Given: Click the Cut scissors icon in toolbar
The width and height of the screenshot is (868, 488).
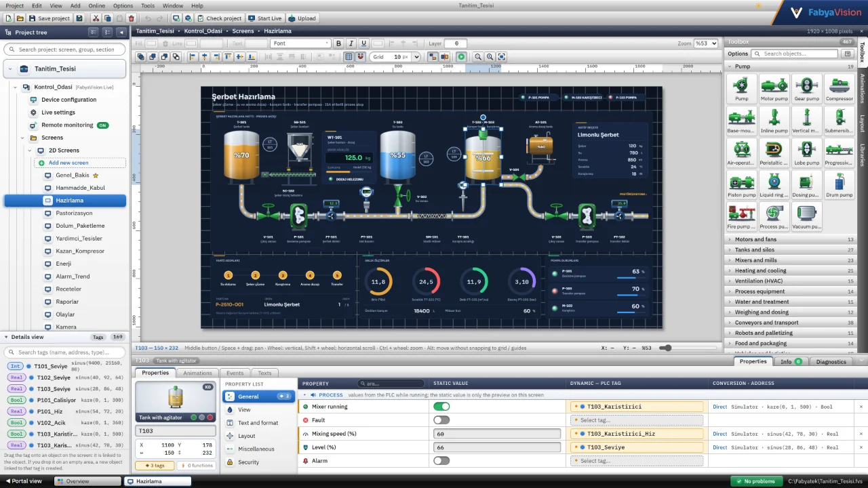Looking at the screenshot, I should [96, 18].
